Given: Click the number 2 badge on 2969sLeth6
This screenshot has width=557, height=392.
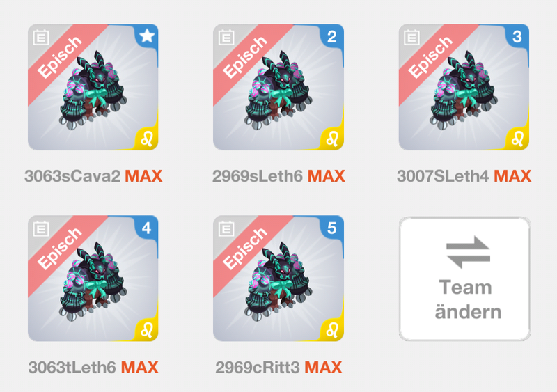Looking at the screenshot, I should tap(332, 36).
